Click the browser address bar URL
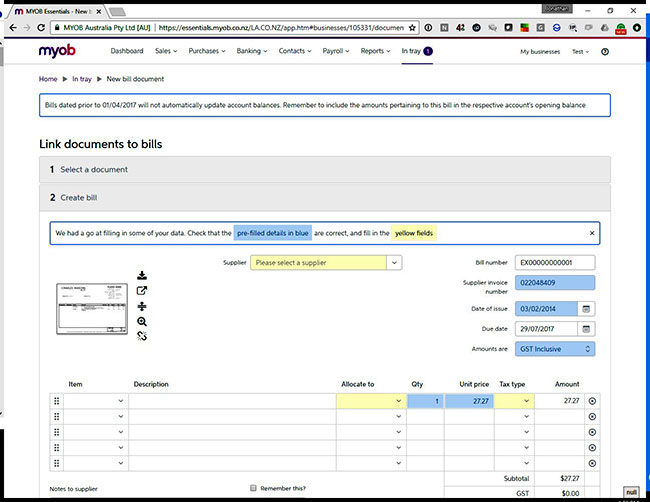650x502 pixels. click(x=281, y=28)
